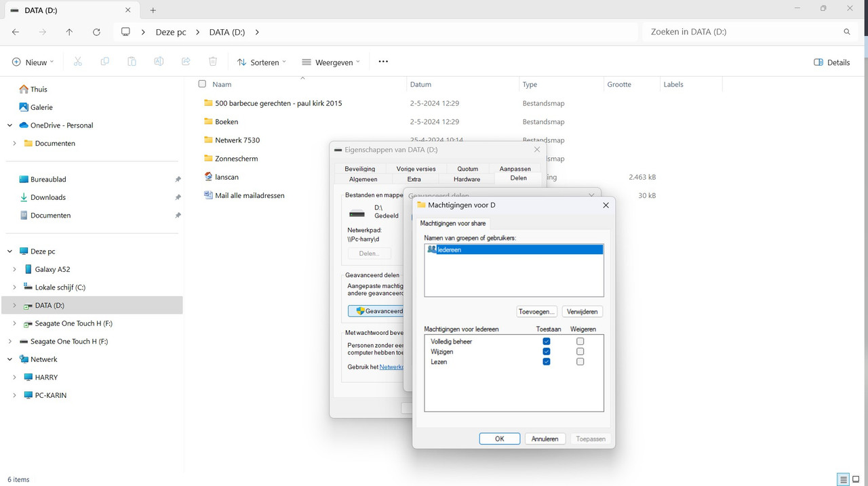The image size is (868, 486).
Task: Click the Copy icon in toolbar
Action: click(x=104, y=62)
